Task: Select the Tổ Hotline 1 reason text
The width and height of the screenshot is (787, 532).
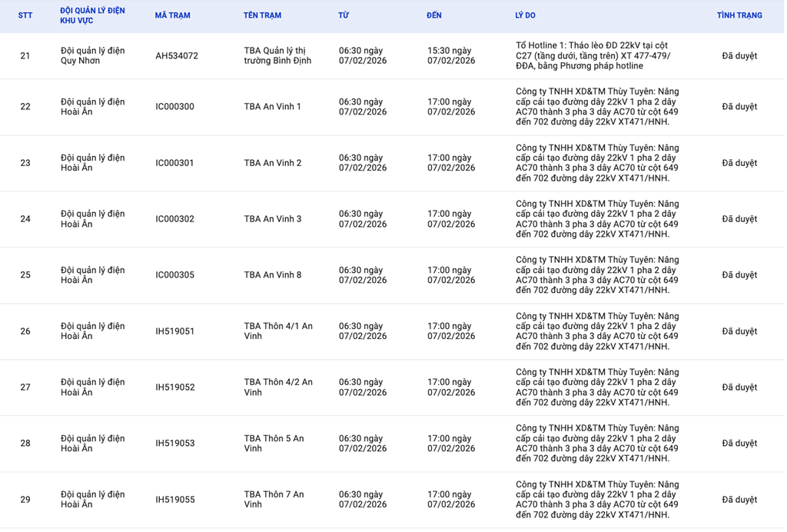Action: [x=593, y=56]
